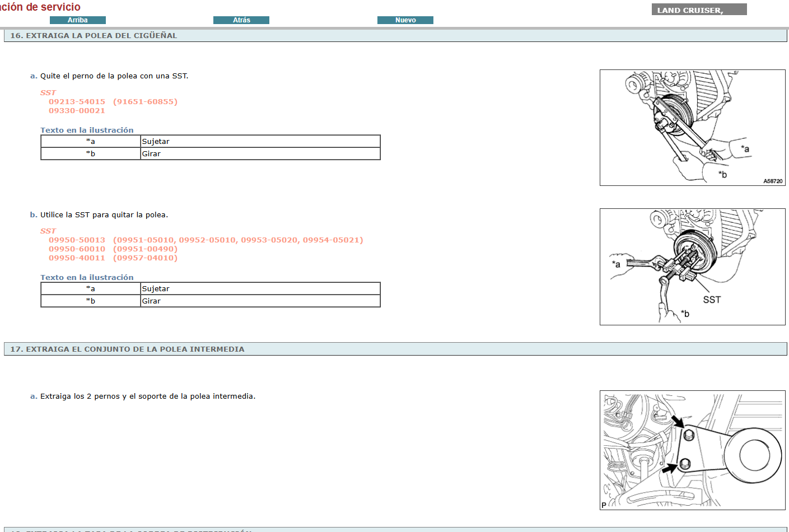789x532 pixels.
Task: Click the sub-part number 09957-04010
Action: (x=145, y=258)
